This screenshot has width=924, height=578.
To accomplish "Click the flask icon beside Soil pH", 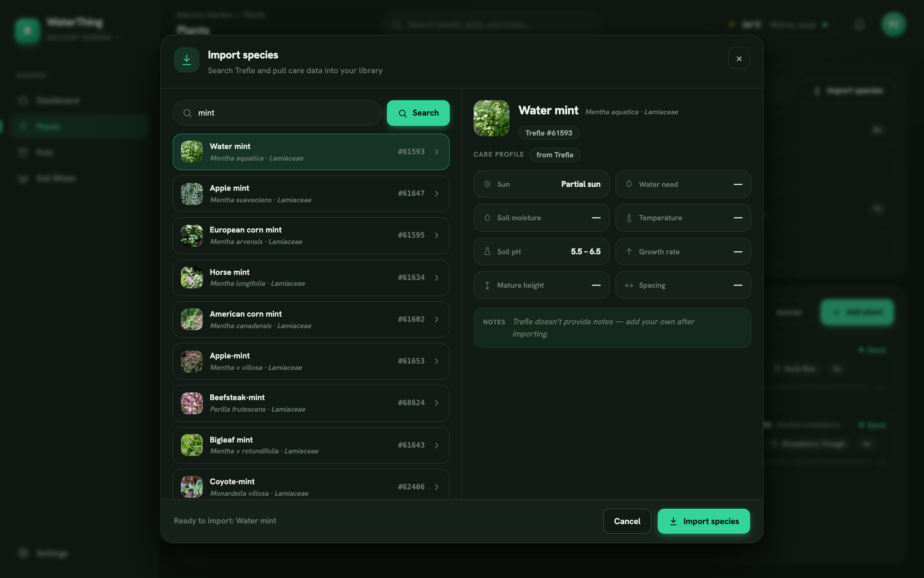I will click(487, 251).
